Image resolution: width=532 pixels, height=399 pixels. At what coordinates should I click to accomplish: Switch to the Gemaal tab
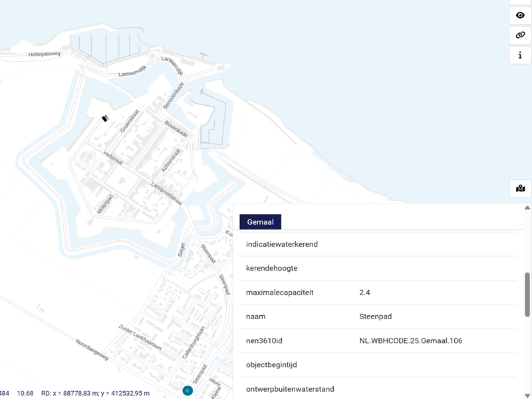260,221
